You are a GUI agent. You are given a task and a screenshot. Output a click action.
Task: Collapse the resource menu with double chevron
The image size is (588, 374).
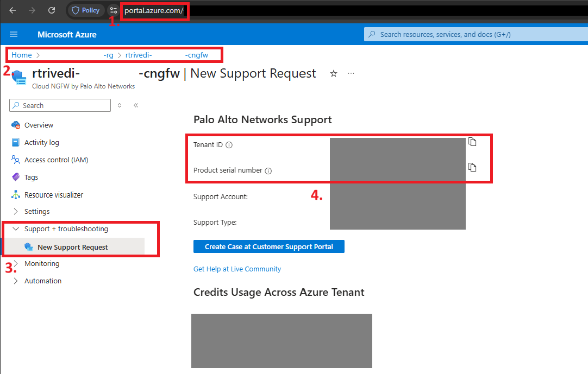click(136, 105)
